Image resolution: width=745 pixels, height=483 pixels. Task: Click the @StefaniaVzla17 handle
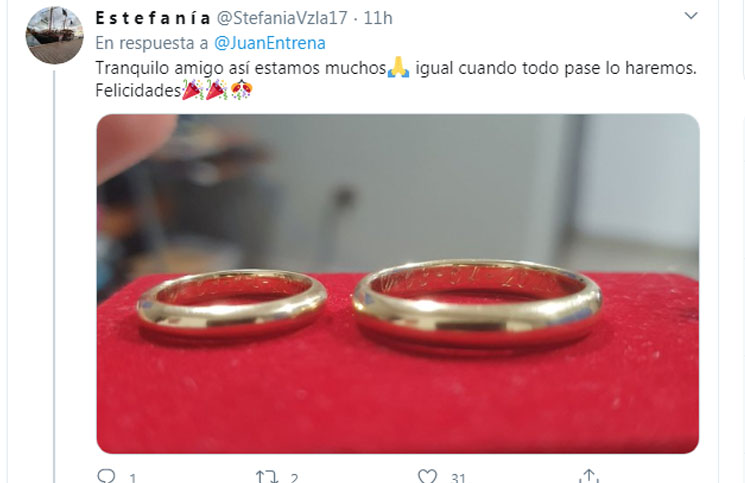click(x=282, y=18)
